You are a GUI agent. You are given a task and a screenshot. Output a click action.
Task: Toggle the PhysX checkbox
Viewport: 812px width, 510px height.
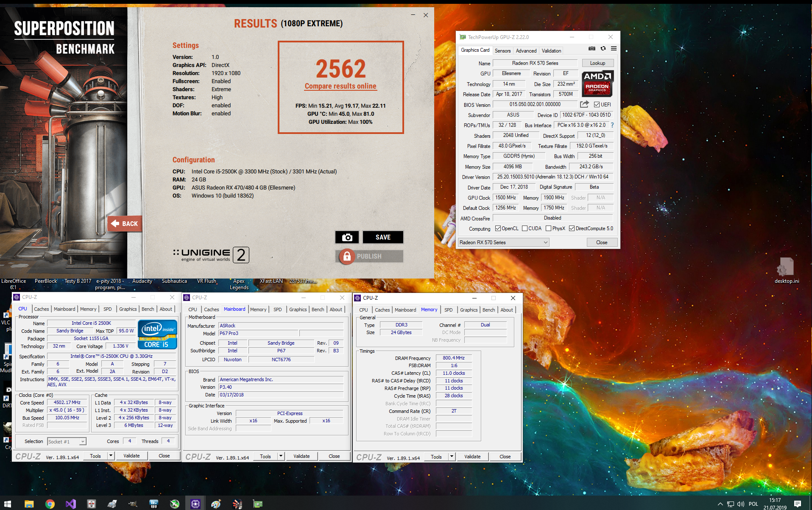(548, 229)
